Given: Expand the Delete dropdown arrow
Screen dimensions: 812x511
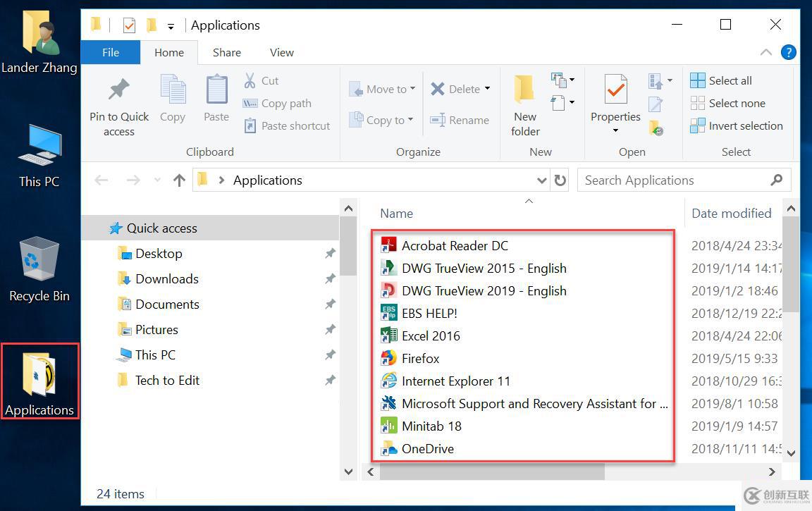Looking at the screenshot, I should click(487, 90).
